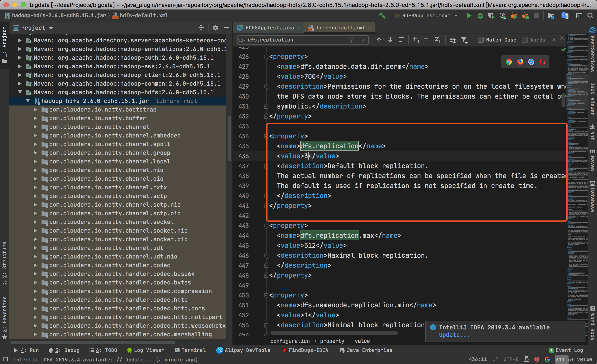Open HDFSAppTest.text run configuration dropdown
597x364 pixels.
click(x=426, y=16)
